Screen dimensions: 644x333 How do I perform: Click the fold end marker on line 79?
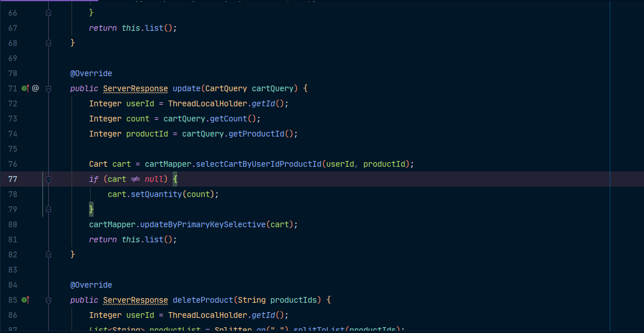pyautogui.click(x=49, y=209)
